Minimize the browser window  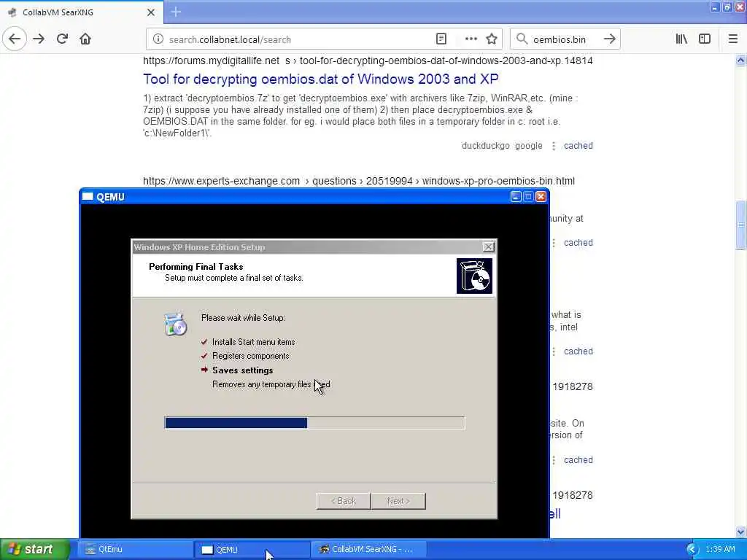pyautogui.click(x=715, y=7)
